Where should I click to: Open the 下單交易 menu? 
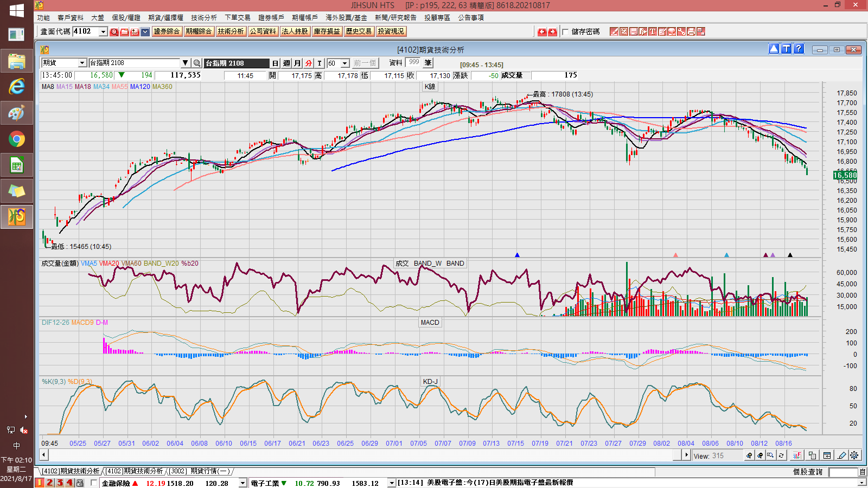point(238,18)
